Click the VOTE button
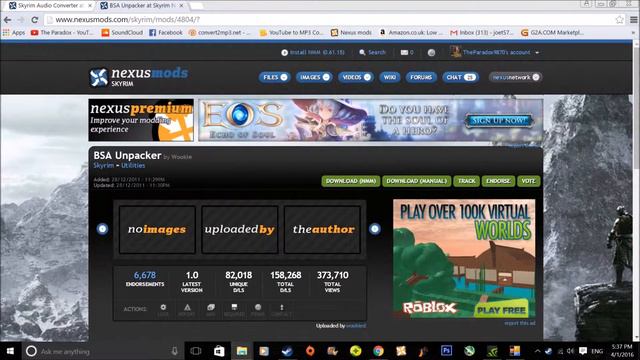This screenshot has width=640, height=360. point(529,181)
